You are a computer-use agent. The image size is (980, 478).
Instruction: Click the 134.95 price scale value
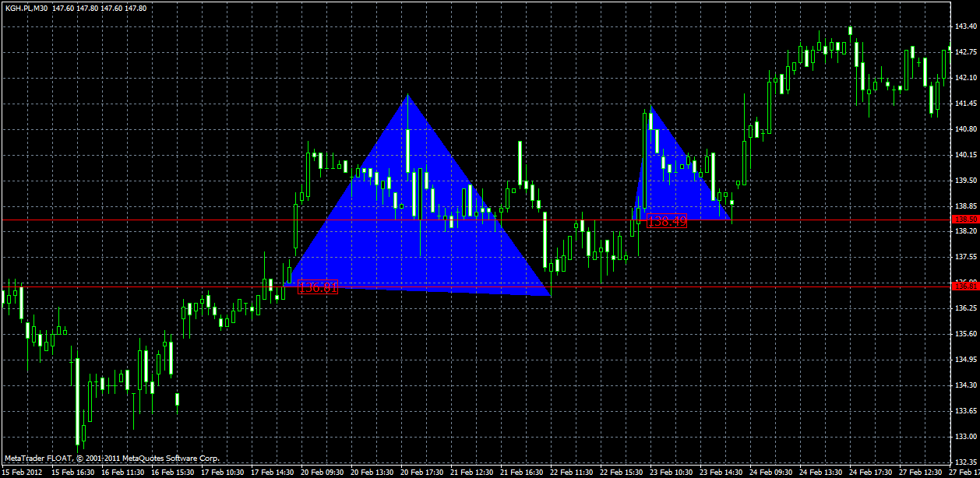[x=966, y=360]
